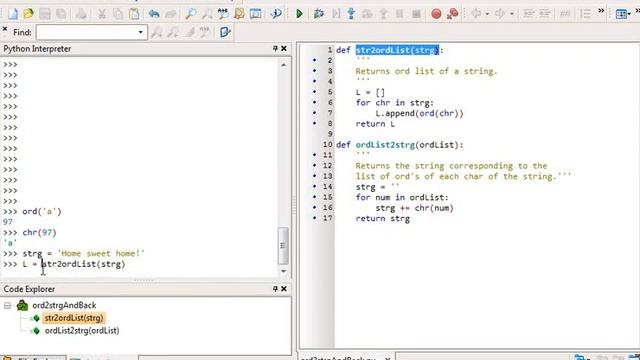This screenshot has width=640, height=360.
Task: Click line number 12 in gutter
Action: coord(328,166)
